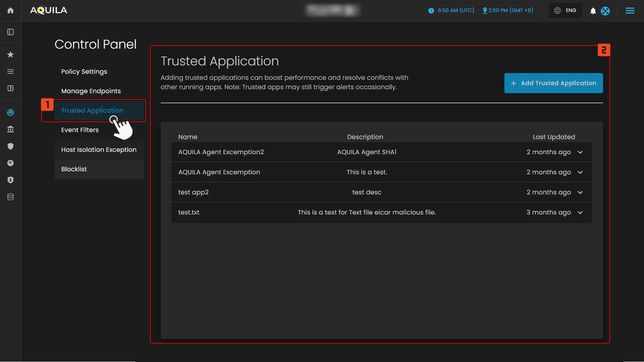Viewport: 644px width, 362px height.
Task: Click Add Trusted Application button
Action: (553, 83)
